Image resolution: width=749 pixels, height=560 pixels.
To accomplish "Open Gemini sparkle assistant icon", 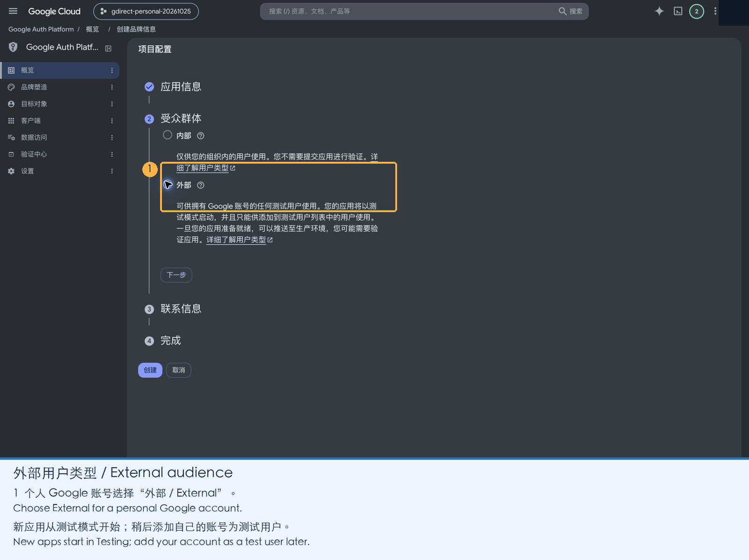I will tap(659, 11).
